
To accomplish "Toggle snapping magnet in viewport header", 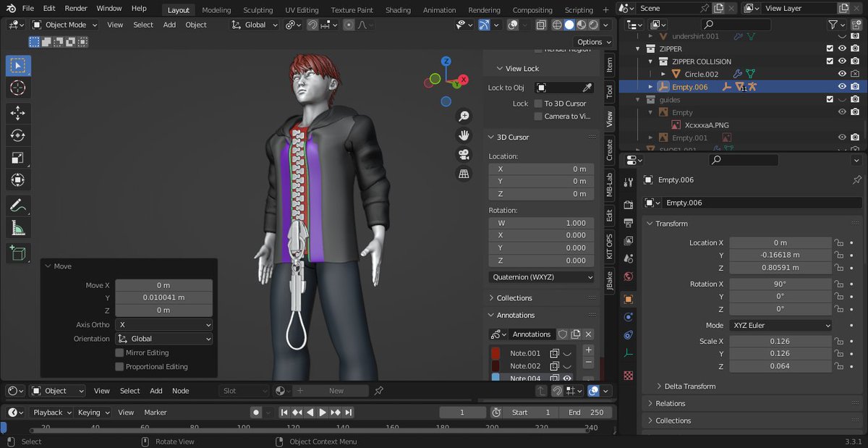I will (312, 25).
